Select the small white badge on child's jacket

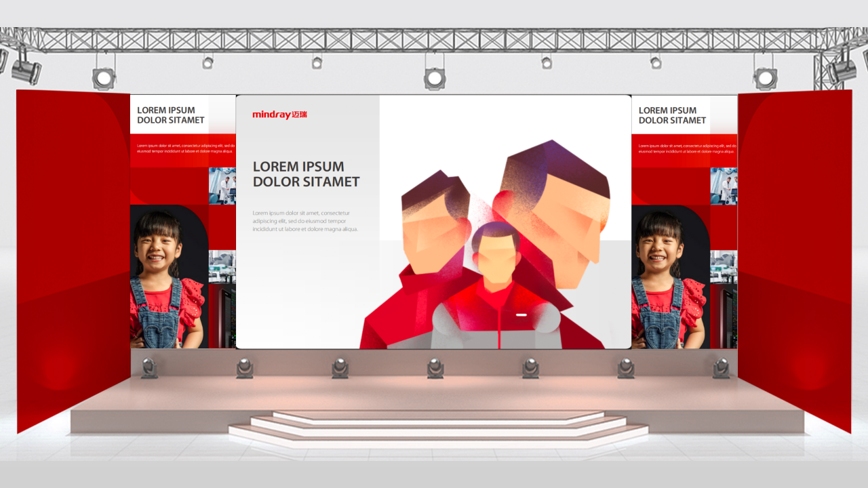pyautogui.click(x=521, y=315)
